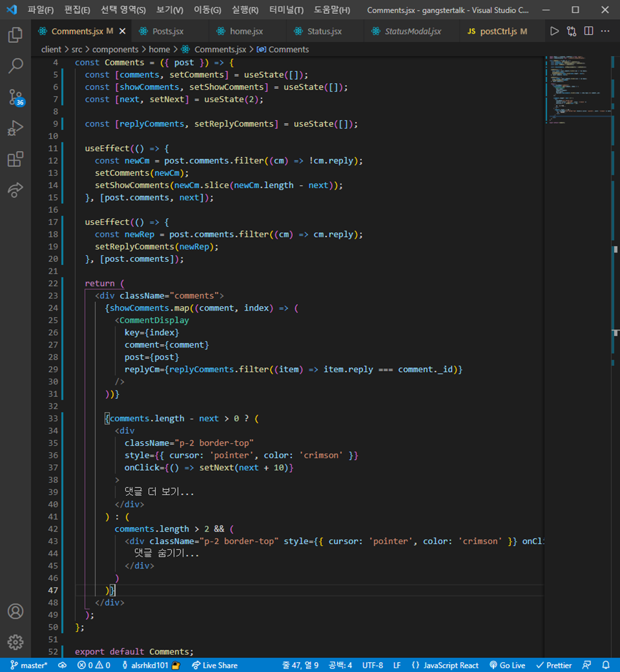This screenshot has height=672, width=620.
Task: Open notifications via the bell icon
Action: tap(606, 665)
